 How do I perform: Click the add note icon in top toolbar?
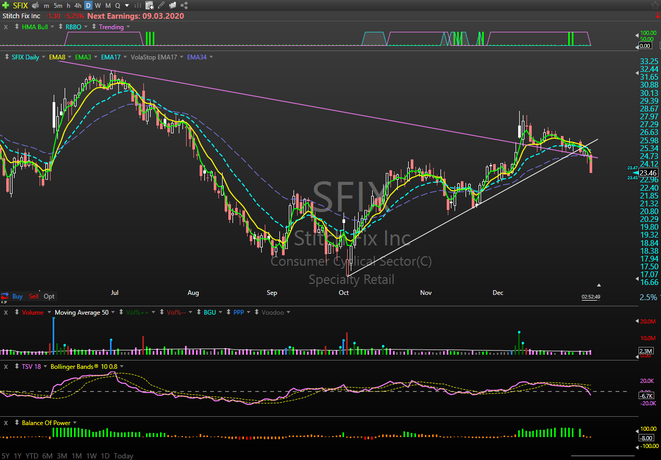point(149,5)
